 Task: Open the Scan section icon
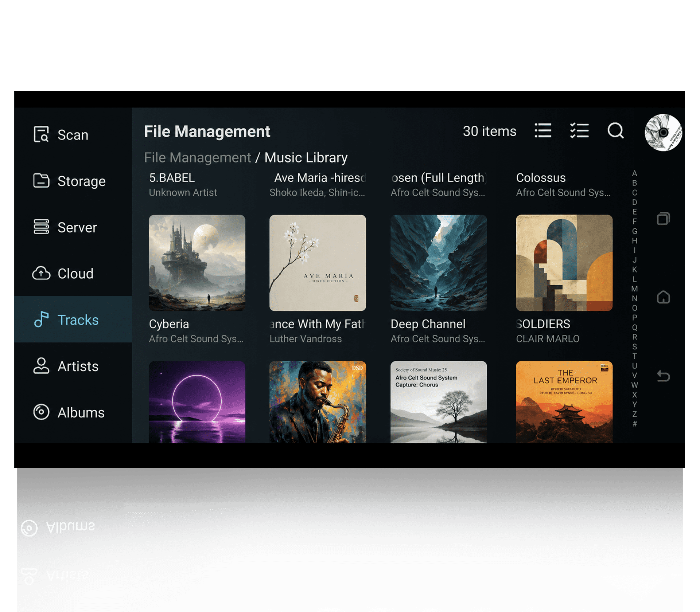coord(41,134)
